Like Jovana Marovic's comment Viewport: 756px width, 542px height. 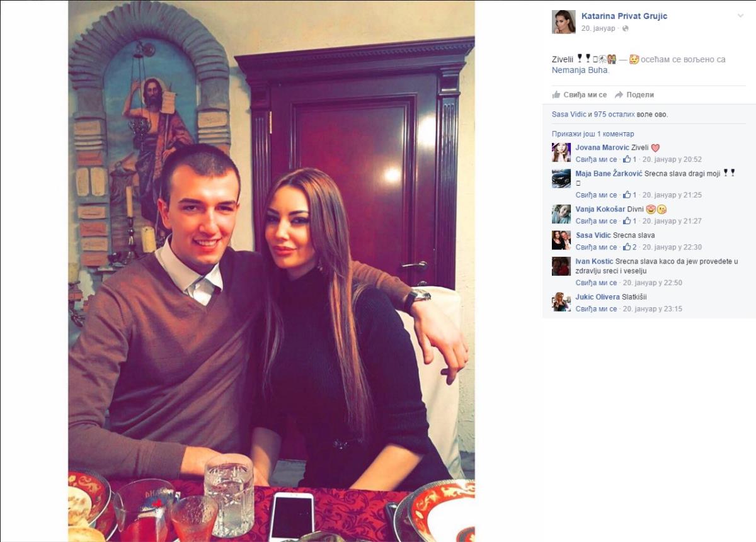click(x=596, y=160)
